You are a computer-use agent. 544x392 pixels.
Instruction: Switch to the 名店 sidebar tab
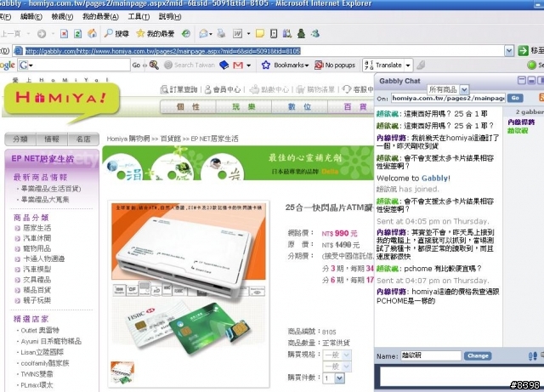tap(83, 139)
